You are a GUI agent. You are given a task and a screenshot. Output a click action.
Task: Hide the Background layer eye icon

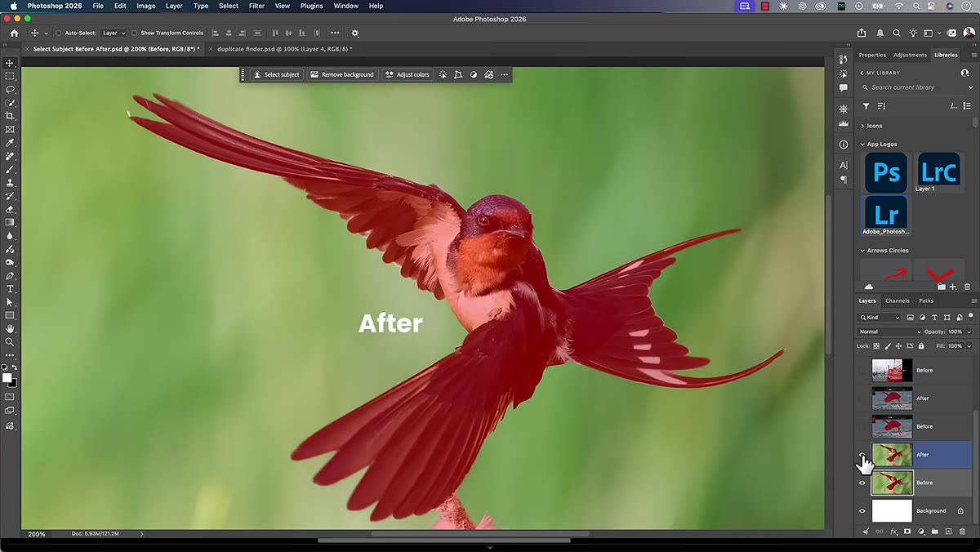pos(862,511)
